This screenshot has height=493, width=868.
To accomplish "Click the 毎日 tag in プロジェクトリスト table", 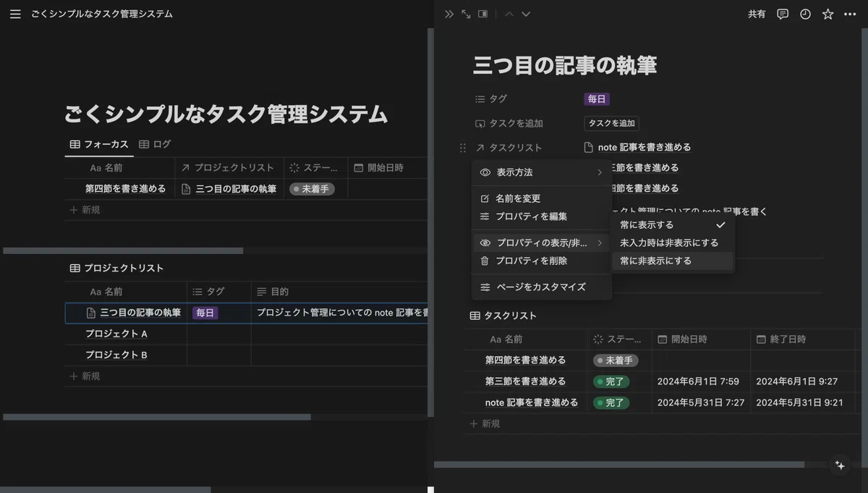I will 205,313.
